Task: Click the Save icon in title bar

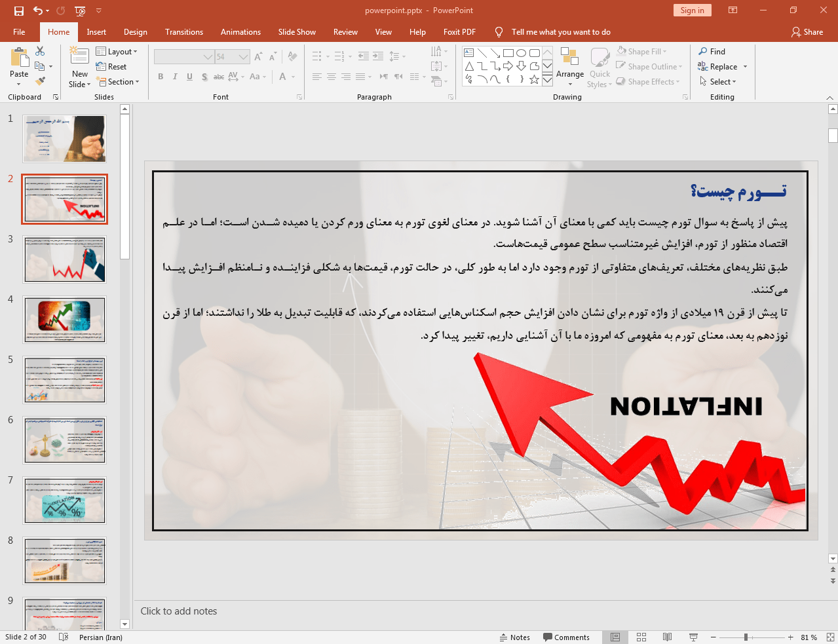Action: click(x=18, y=10)
